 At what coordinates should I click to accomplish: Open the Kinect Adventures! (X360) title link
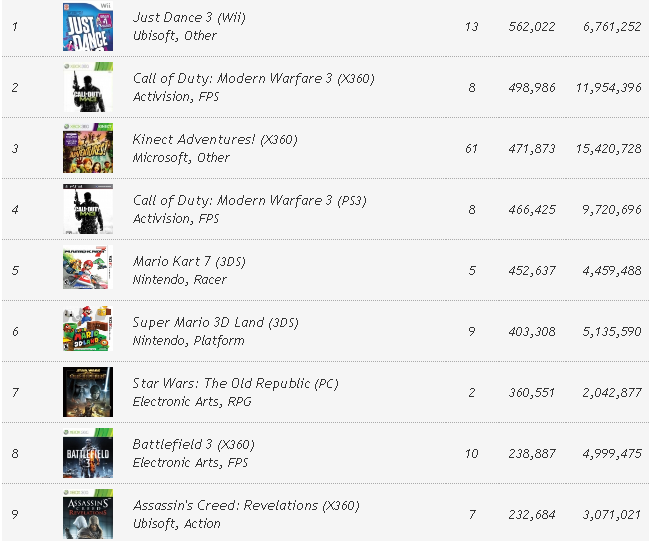click(x=215, y=139)
